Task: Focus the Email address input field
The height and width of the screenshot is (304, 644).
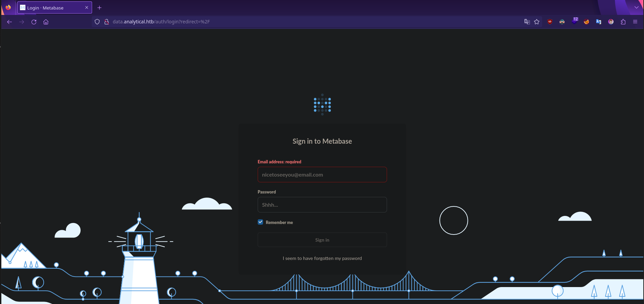Action: point(322,175)
